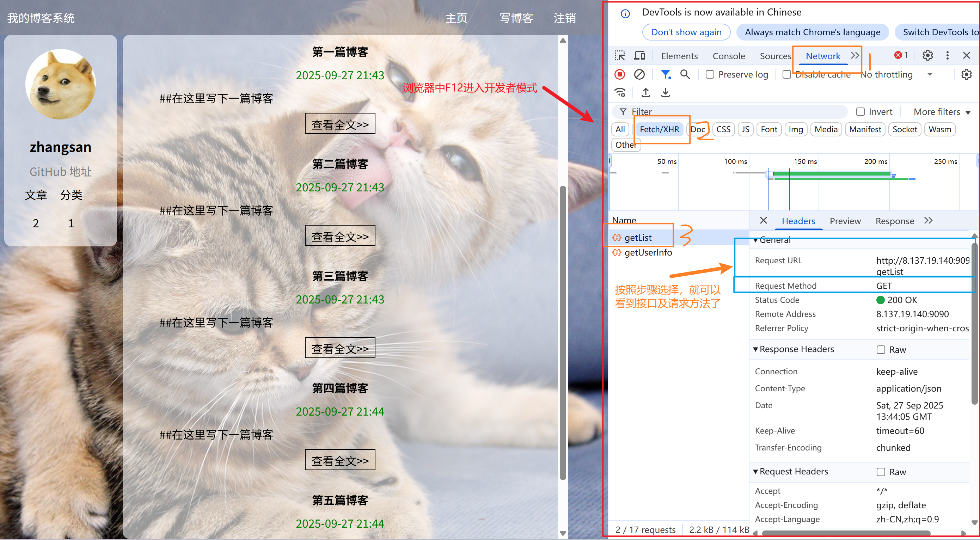This screenshot has height=540, width=980.
Task: Click the Export HAR download icon
Action: (666, 92)
